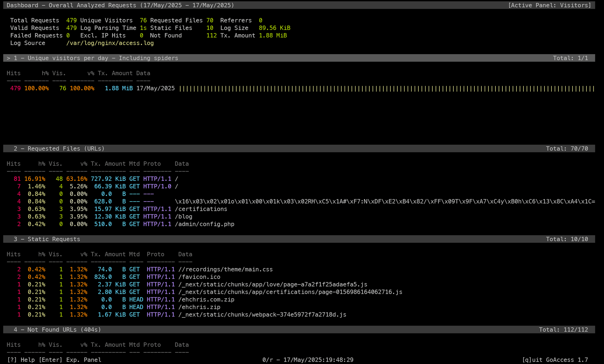The height and width of the screenshot is (364, 604).
Task: Expand the Not Found URLs (404s) panel header
Action: tap(299, 330)
